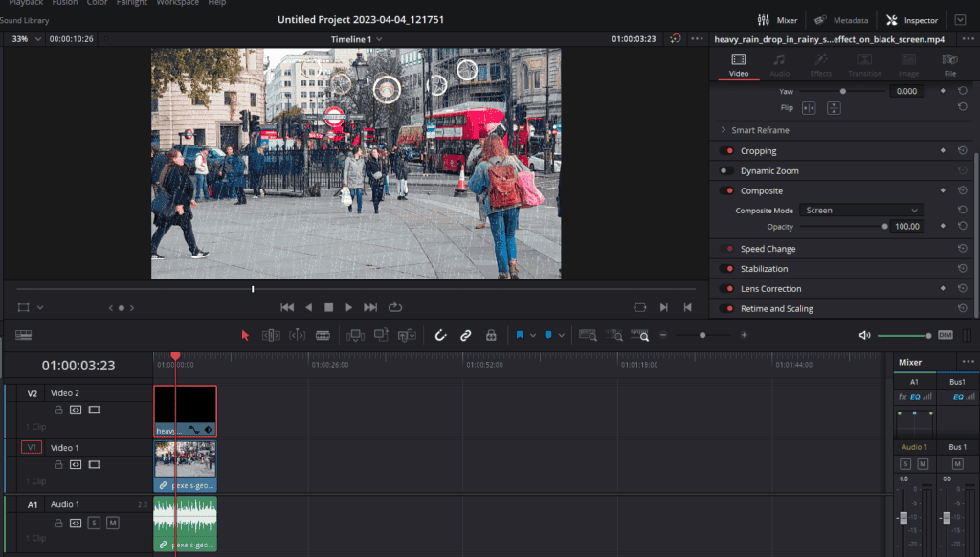This screenshot has width=980, height=557.
Task: Toggle the Lens Correction switch
Action: click(726, 289)
